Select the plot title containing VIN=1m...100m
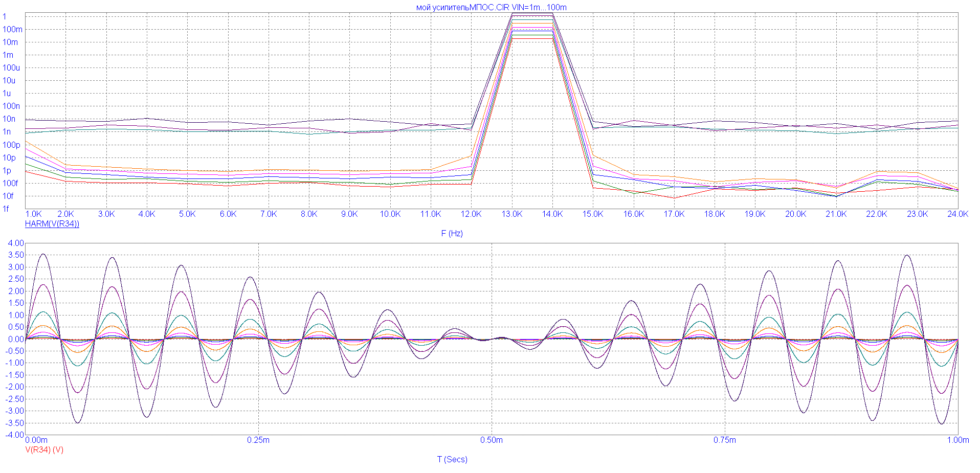Screen dimensions: 980x473 coord(491,7)
